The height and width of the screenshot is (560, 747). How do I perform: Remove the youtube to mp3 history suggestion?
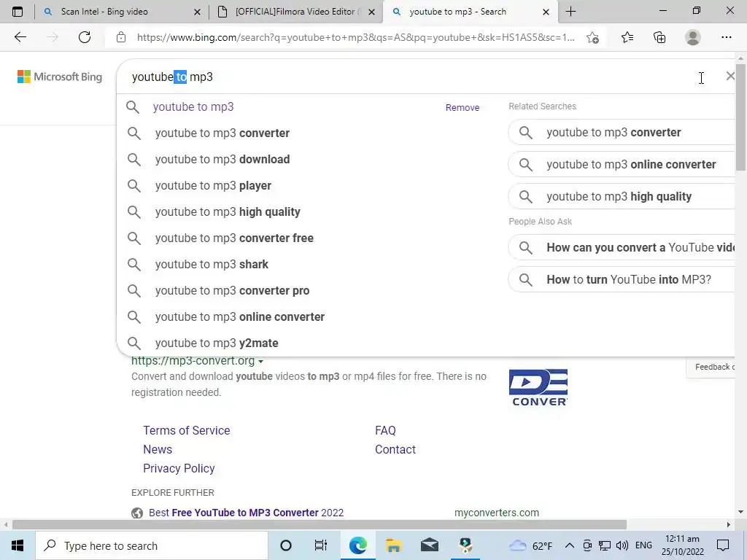[462, 108]
